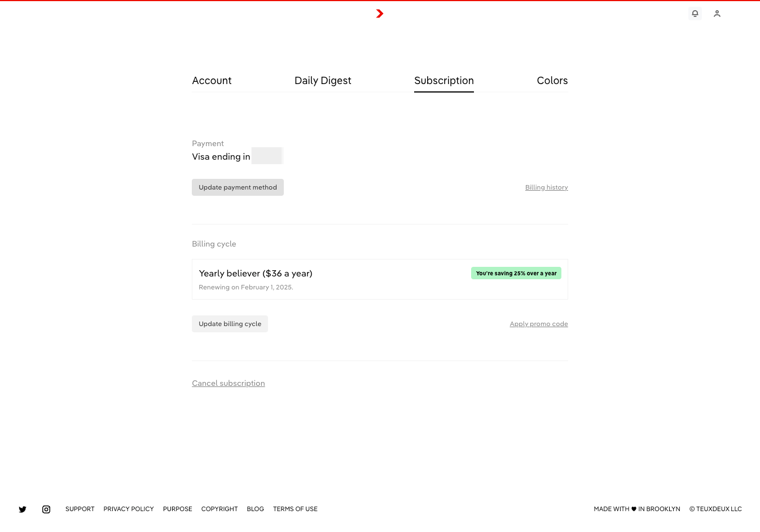Open the Privacy Policy footer link
This screenshot has width=760, height=532.
coord(129,509)
